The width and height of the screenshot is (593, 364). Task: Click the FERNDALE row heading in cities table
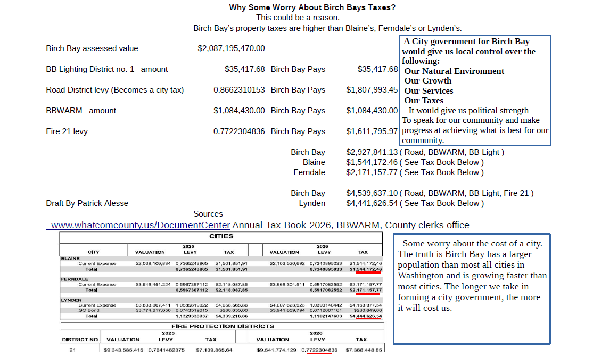tap(74, 279)
